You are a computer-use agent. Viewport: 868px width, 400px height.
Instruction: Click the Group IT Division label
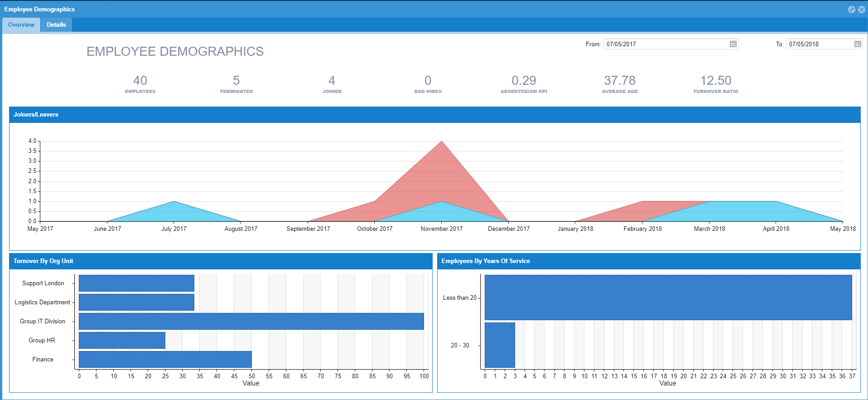[x=43, y=322]
